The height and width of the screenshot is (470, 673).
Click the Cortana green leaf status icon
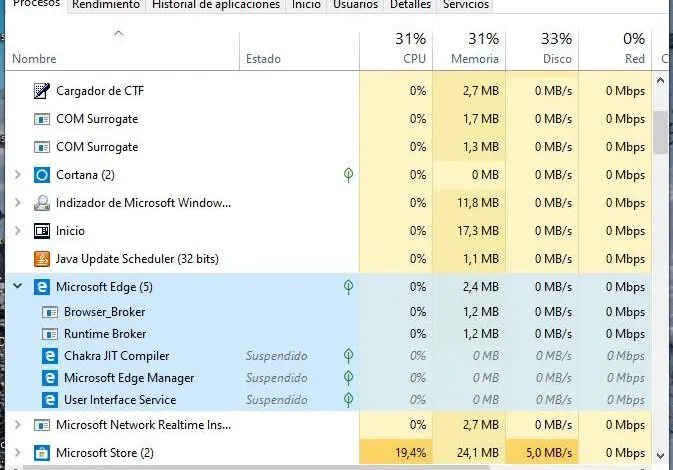coord(348,175)
